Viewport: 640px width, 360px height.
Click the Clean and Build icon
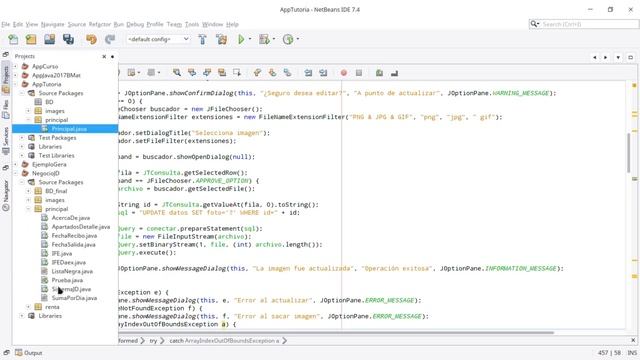222,39
